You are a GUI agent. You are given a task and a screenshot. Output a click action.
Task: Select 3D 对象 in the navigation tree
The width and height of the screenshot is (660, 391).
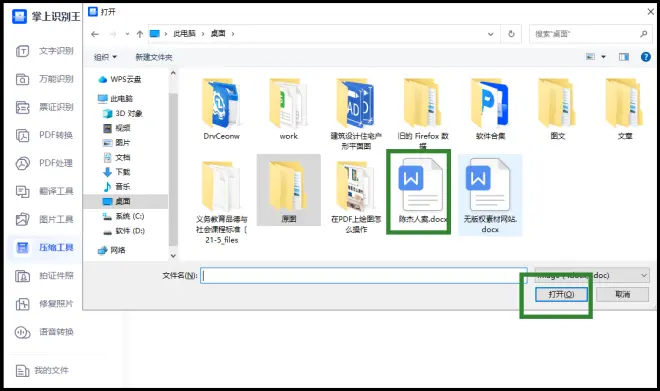coord(123,113)
